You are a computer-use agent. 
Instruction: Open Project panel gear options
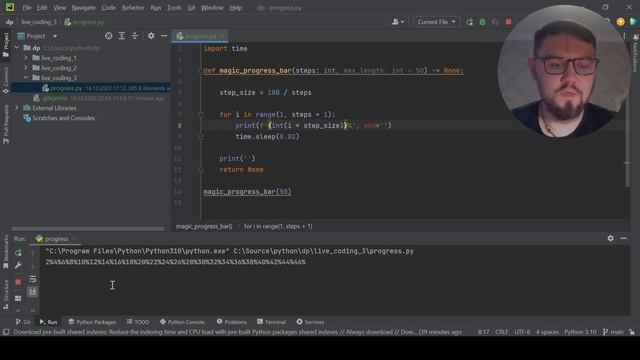click(x=151, y=36)
